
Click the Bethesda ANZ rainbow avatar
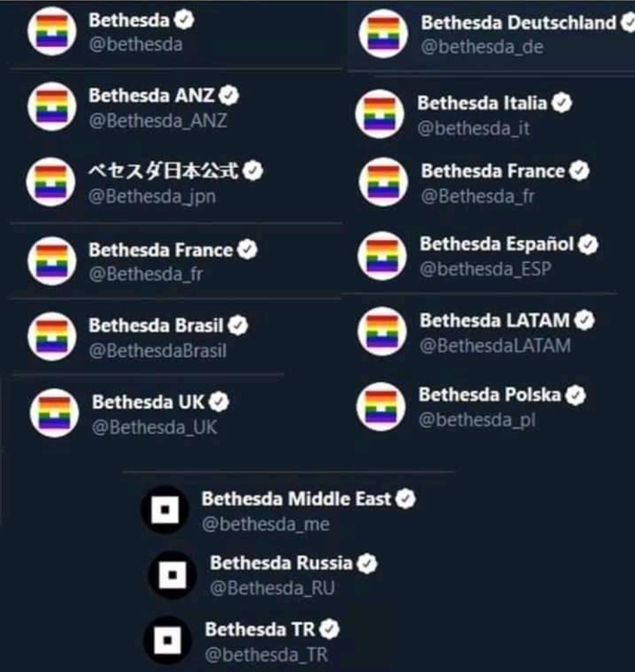pos(50,108)
